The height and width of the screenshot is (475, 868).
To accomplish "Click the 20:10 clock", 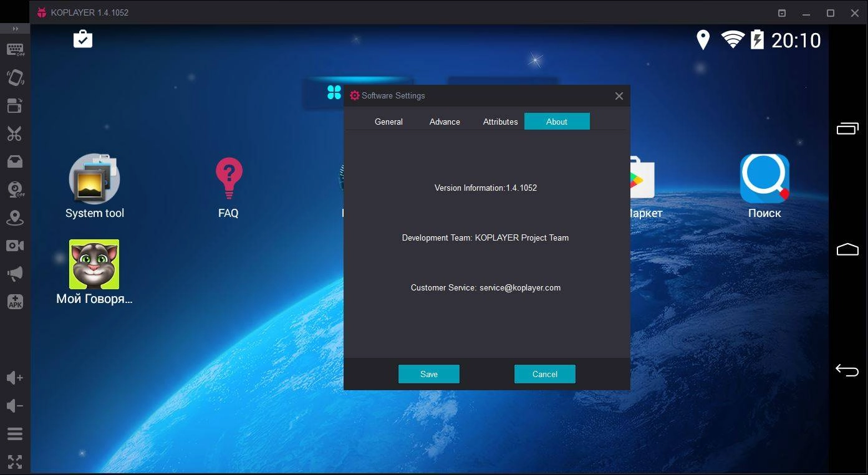I will (796, 41).
